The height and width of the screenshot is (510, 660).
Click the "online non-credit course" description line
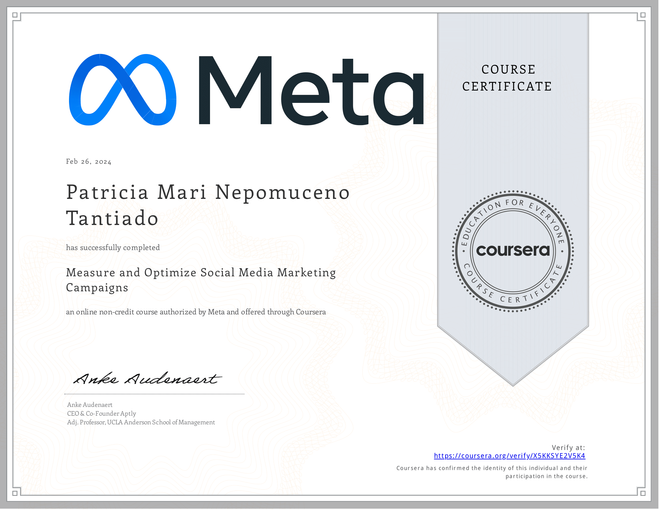tap(196, 312)
